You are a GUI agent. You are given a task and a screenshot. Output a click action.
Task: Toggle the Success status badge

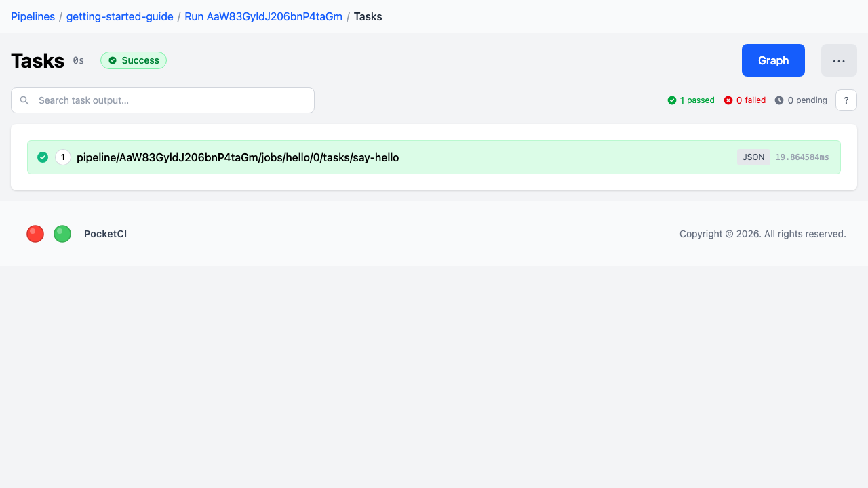click(134, 60)
